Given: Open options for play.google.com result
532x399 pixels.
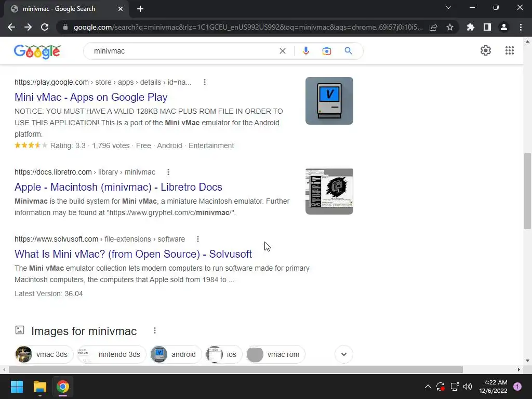Looking at the screenshot, I should click(x=205, y=82).
